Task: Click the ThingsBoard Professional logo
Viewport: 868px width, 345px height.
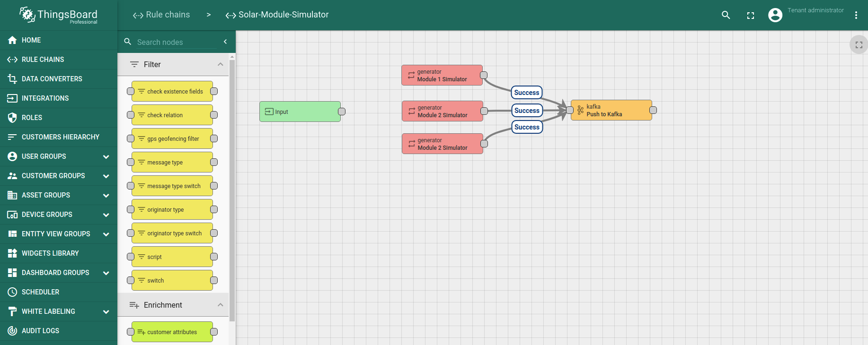Action: tap(58, 15)
